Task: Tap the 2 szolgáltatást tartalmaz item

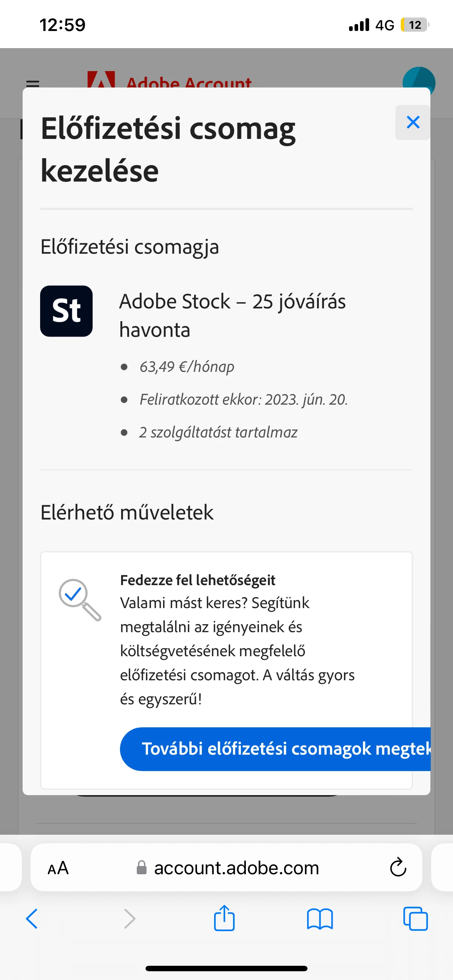Action: tap(218, 432)
